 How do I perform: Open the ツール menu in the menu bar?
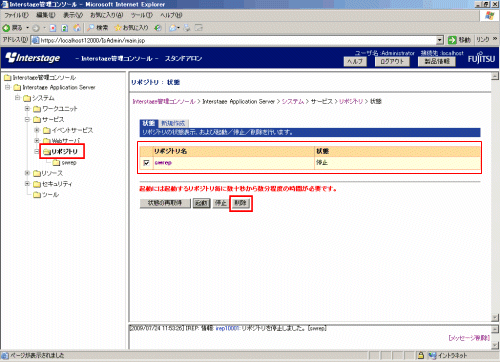click(x=142, y=15)
